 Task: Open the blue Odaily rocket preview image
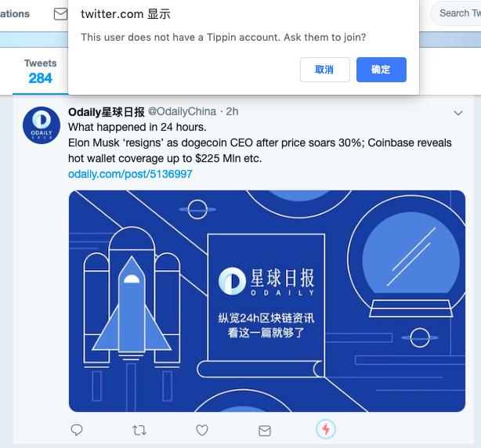coord(267,301)
